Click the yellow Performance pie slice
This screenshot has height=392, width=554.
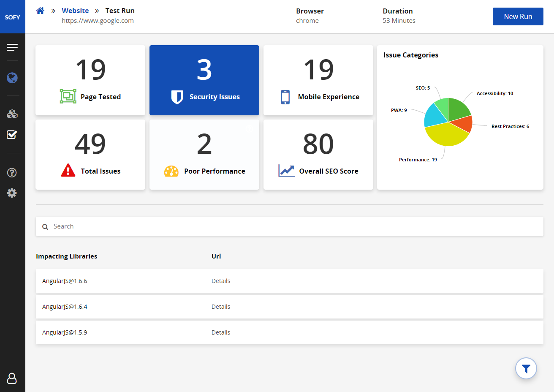click(x=446, y=135)
